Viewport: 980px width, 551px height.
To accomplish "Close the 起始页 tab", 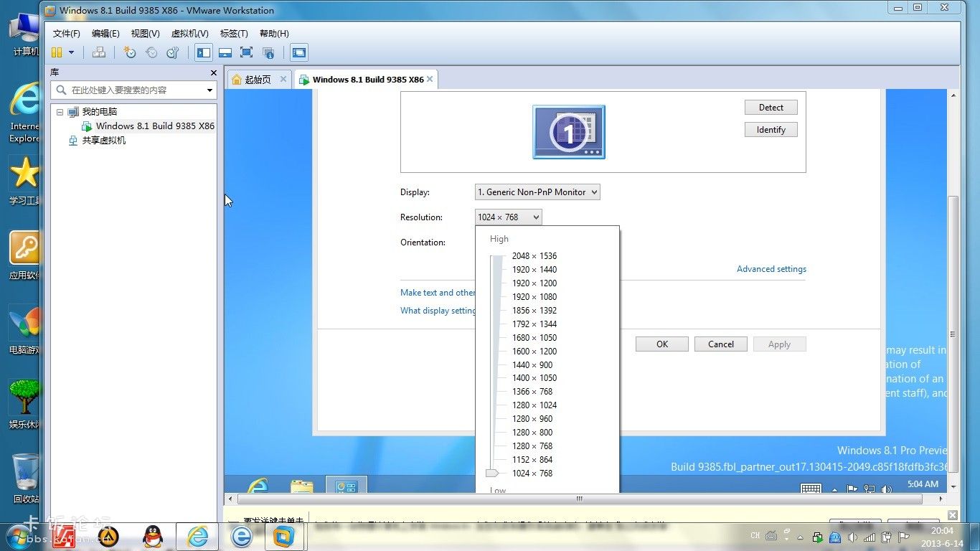I will 283,79.
